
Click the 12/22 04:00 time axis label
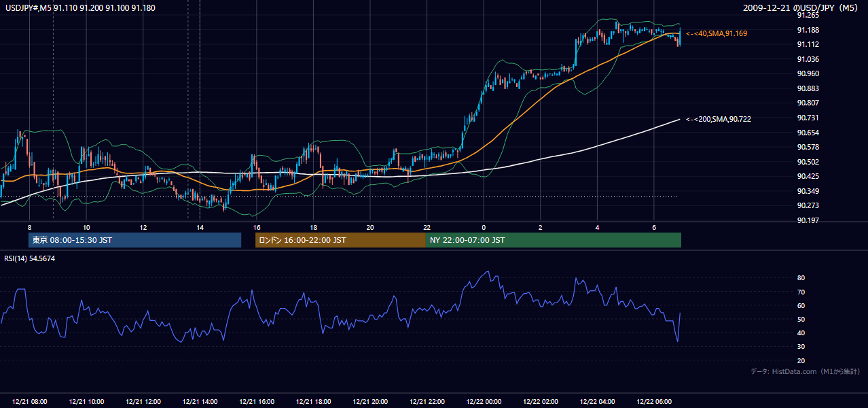pyautogui.click(x=597, y=402)
